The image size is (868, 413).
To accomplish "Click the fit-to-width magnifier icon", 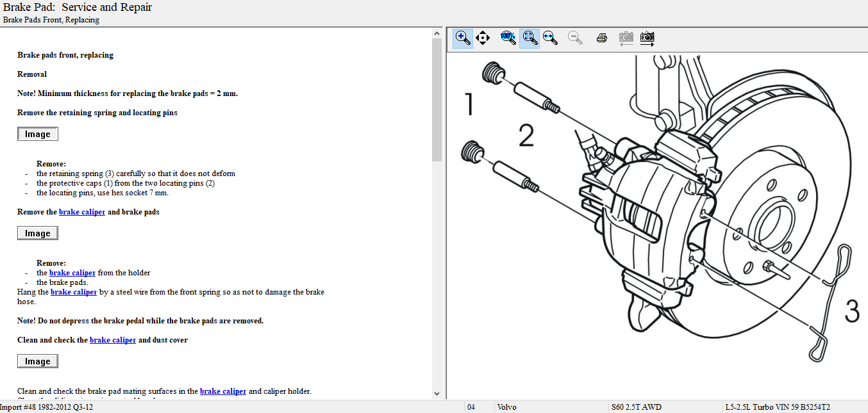I will pyautogui.click(x=550, y=38).
